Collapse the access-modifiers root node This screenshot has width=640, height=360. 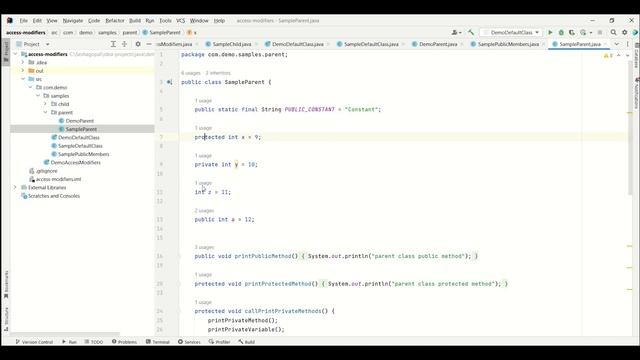pyautogui.click(x=16, y=54)
